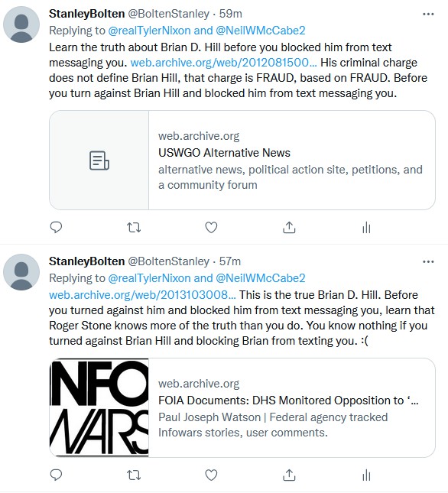
Task: Open @NeilWMcCabe2 mention in second tweet
Action: pyautogui.click(x=260, y=278)
